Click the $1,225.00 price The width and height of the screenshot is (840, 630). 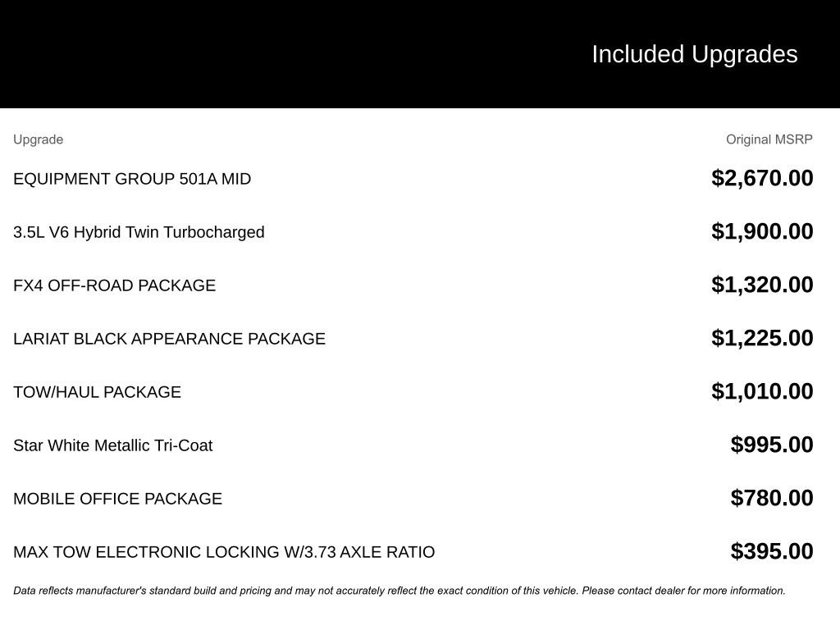tap(762, 338)
